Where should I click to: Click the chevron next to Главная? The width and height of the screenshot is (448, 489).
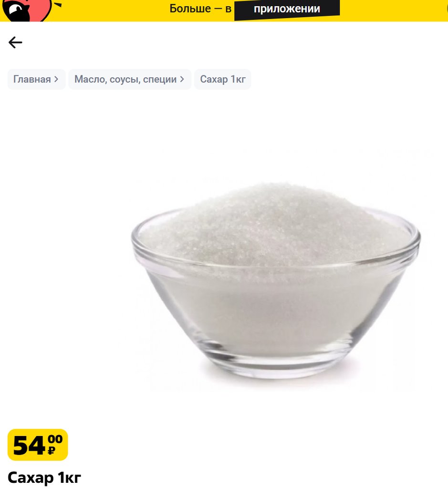[x=56, y=79]
